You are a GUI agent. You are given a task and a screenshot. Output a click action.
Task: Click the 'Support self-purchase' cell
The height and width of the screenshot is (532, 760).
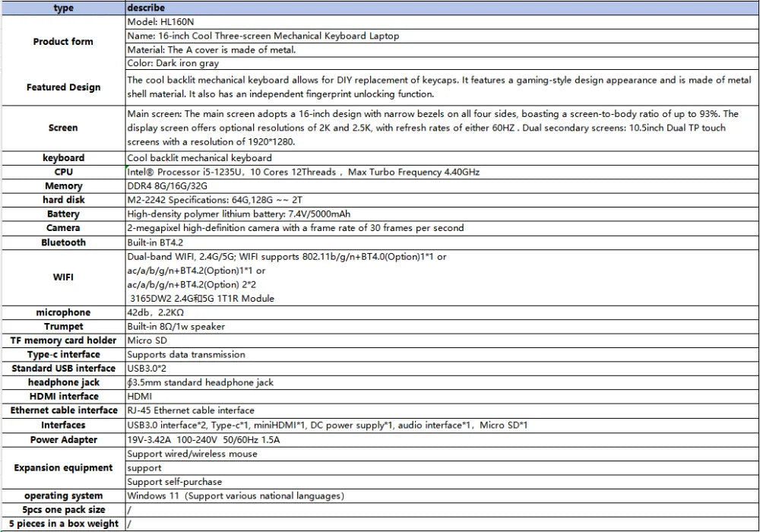click(x=442, y=482)
